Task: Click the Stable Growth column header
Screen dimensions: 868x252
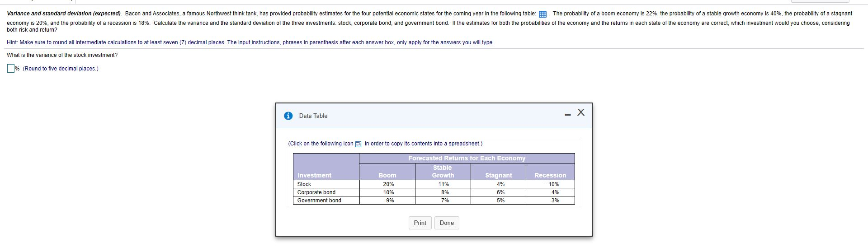Action: click(443, 171)
